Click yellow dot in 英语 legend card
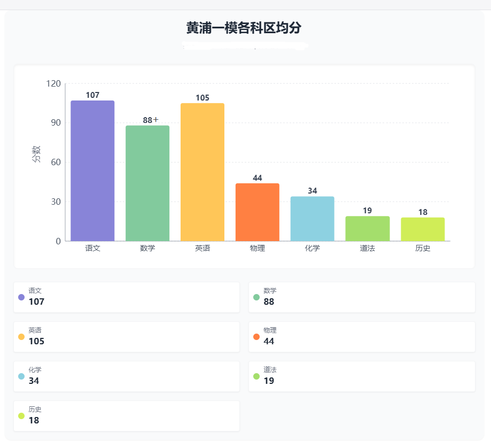The height and width of the screenshot is (448, 491). coord(21,337)
